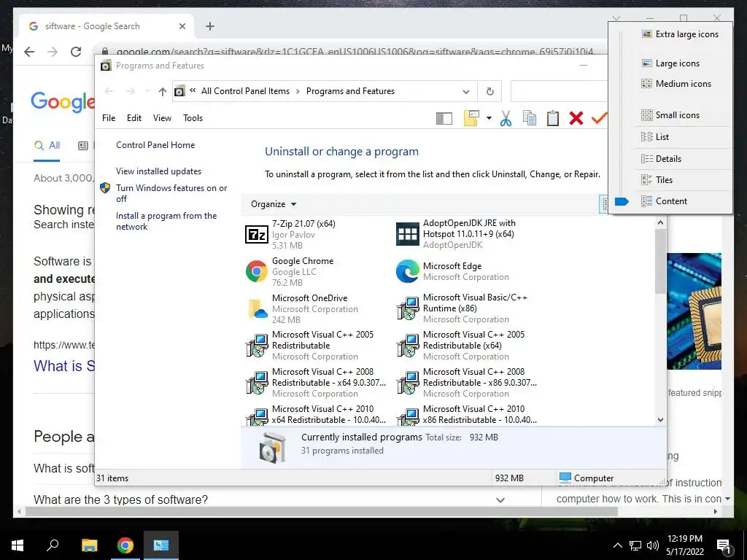Viewport: 747px width, 560px height.
Task: Show hidden tray icons chevron
Action: click(x=617, y=545)
